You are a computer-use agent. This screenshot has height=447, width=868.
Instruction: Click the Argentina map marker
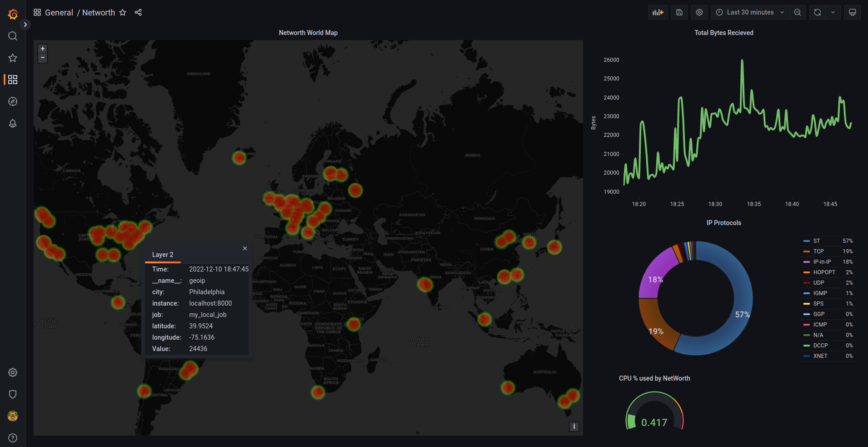[x=144, y=391]
